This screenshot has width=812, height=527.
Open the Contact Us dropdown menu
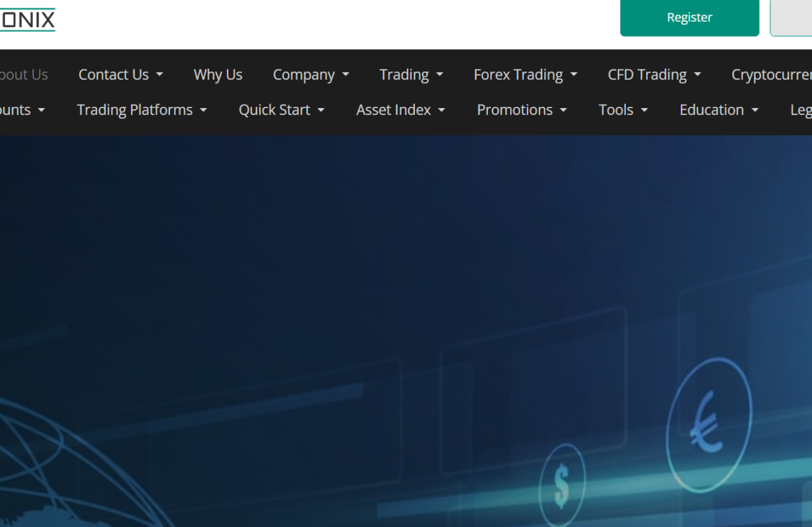(121, 75)
